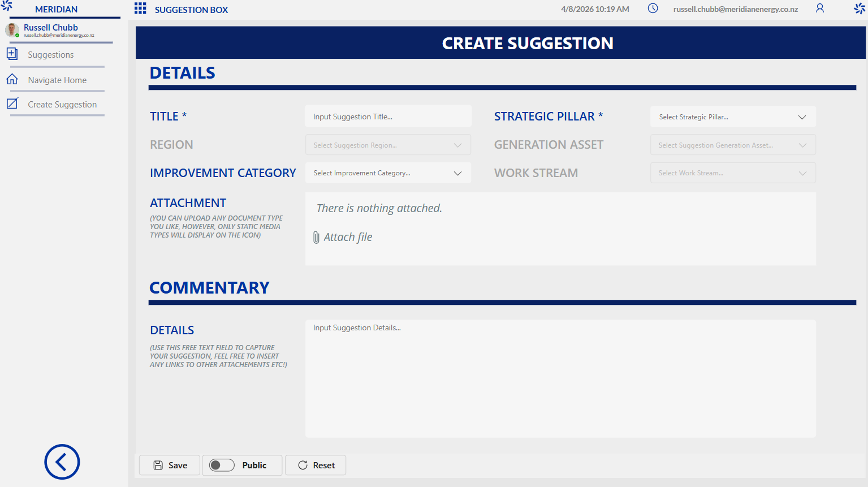Image resolution: width=868 pixels, height=487 pixels.
Task: Click the Meridian logo in the top-left corner
Action: tap(6, 6)
